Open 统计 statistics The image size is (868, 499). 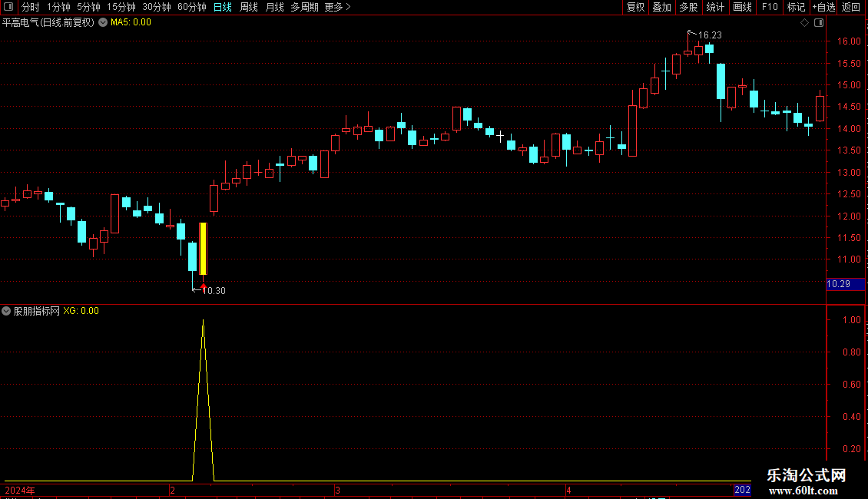pos(715,7)
